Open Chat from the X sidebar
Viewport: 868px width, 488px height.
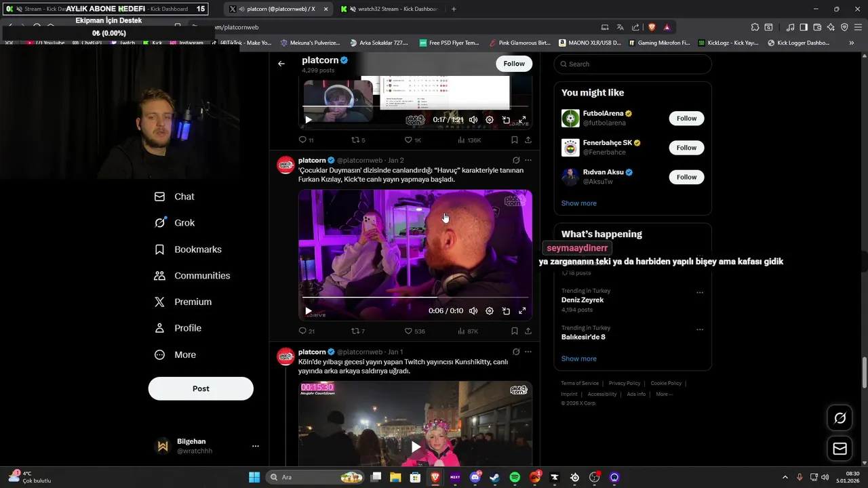174,197
